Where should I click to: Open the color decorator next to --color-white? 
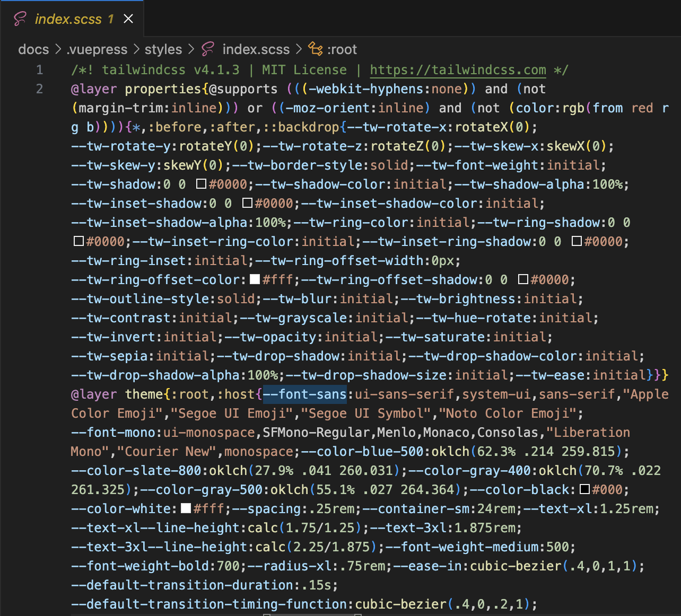tap(185, 508)
